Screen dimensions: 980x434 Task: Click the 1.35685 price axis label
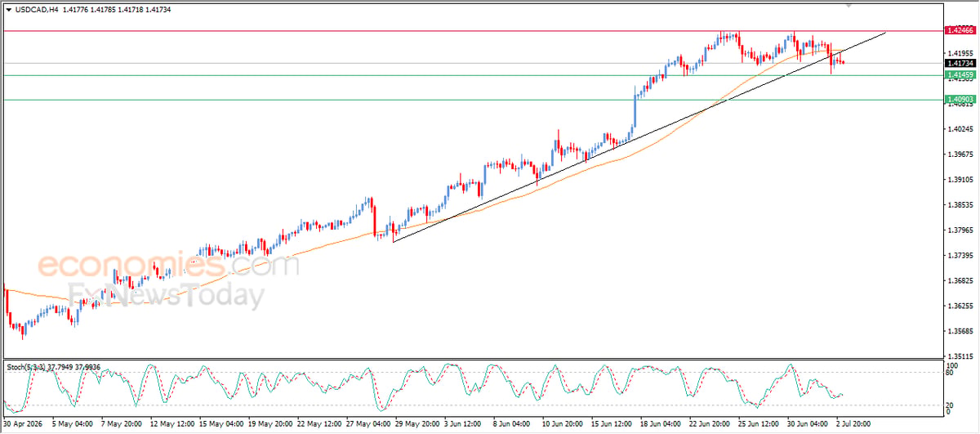pos(960,332)
